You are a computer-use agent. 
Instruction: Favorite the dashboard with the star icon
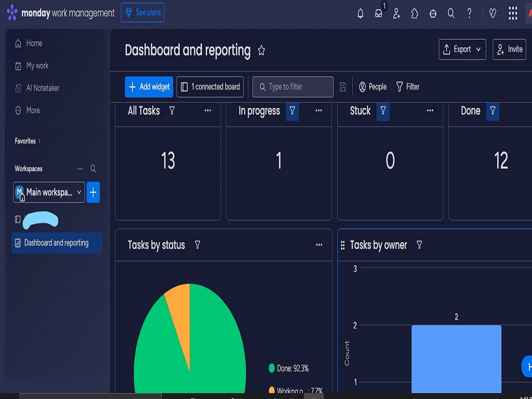[x=261, y=51]
